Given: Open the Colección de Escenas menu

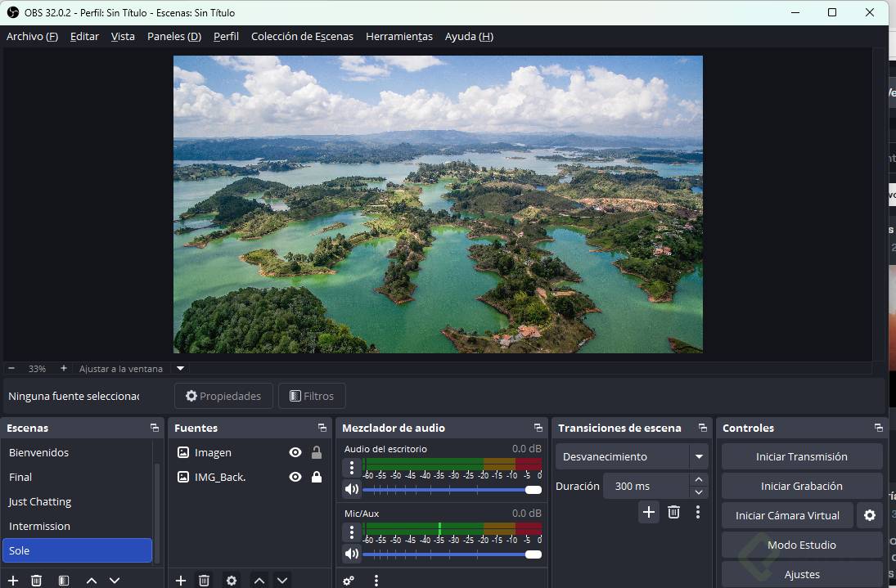Looking at the screenshot, I should [x=302, y=36].
